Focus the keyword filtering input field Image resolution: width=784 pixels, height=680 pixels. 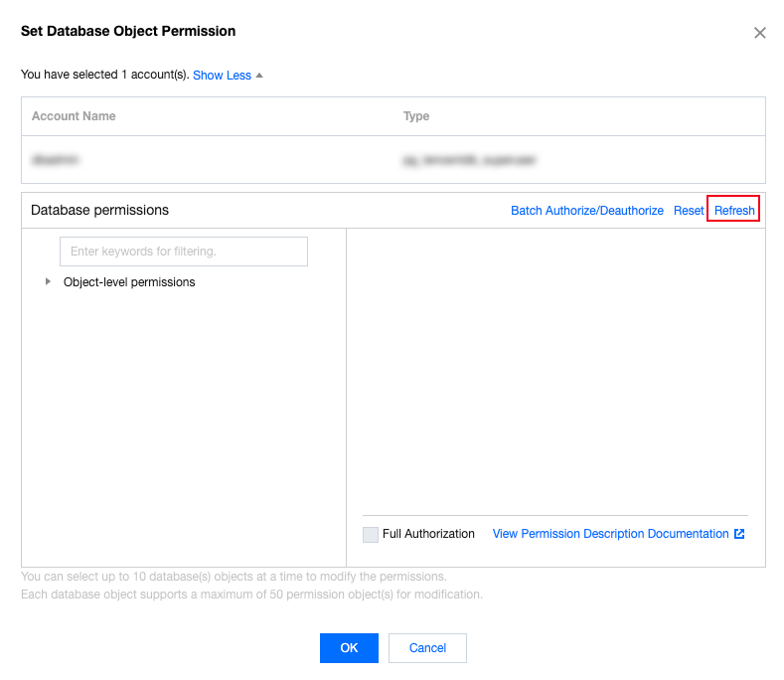[x=184, y=252]
